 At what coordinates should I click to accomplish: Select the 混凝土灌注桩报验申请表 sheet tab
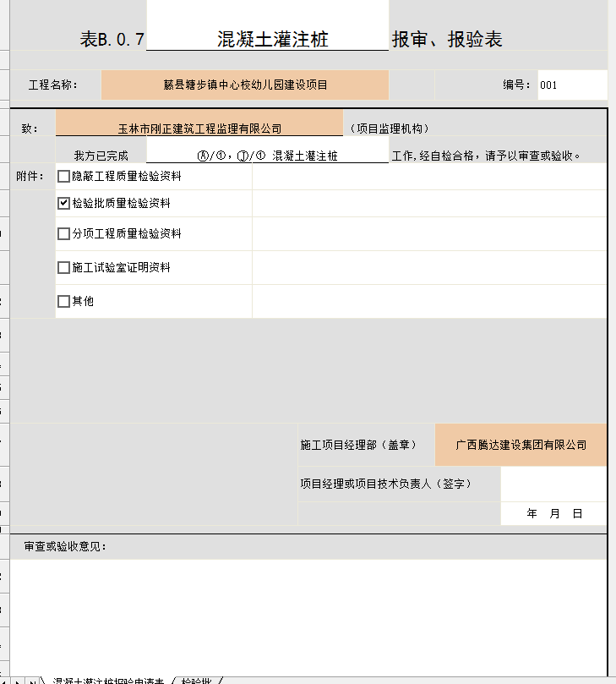pos(108,680)
